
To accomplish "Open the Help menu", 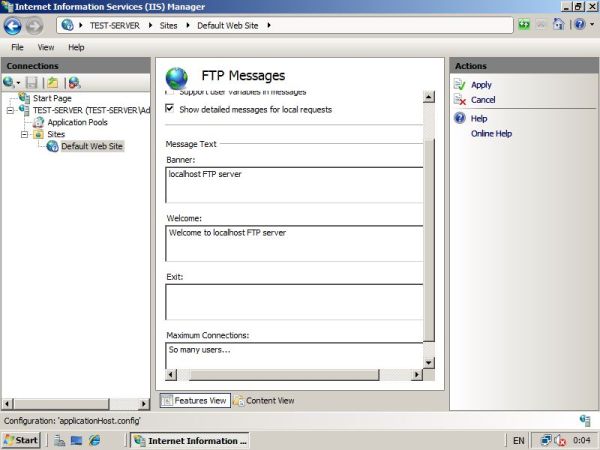I will (x=76, y=47).
